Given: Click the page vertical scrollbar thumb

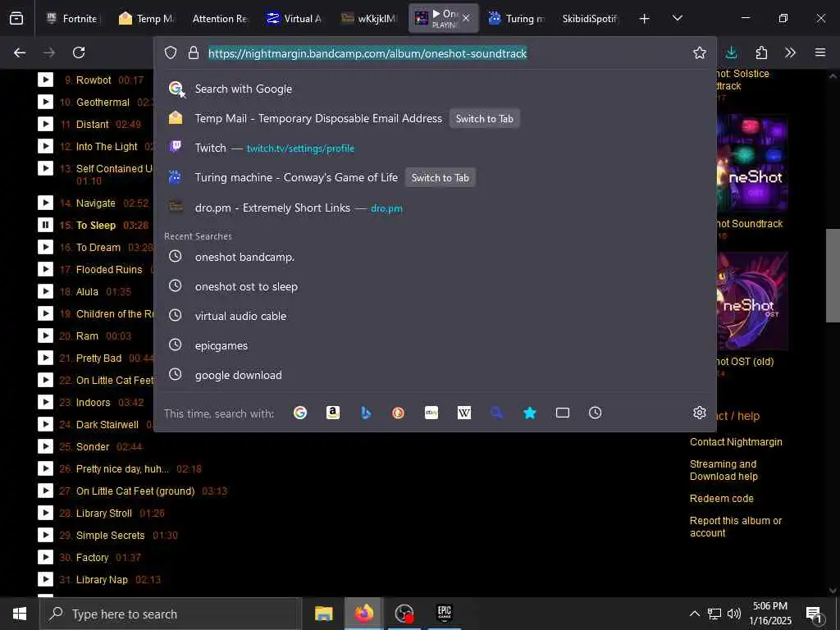Looking at the screenshot, I should (x=833, y=276).
